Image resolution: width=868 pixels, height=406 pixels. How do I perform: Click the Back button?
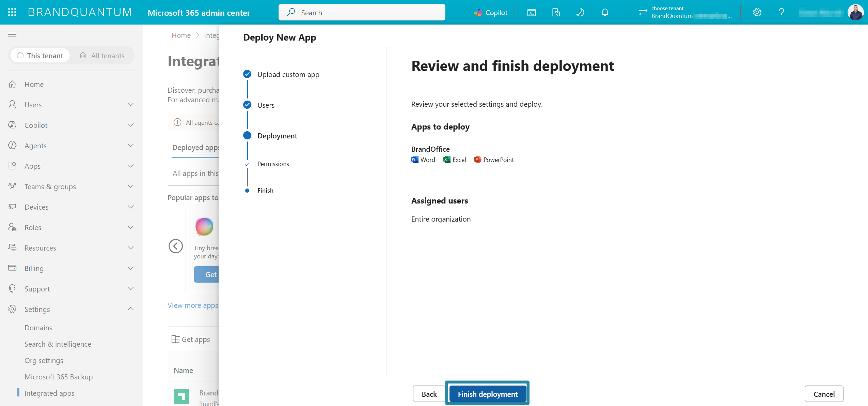pos(429,394)
